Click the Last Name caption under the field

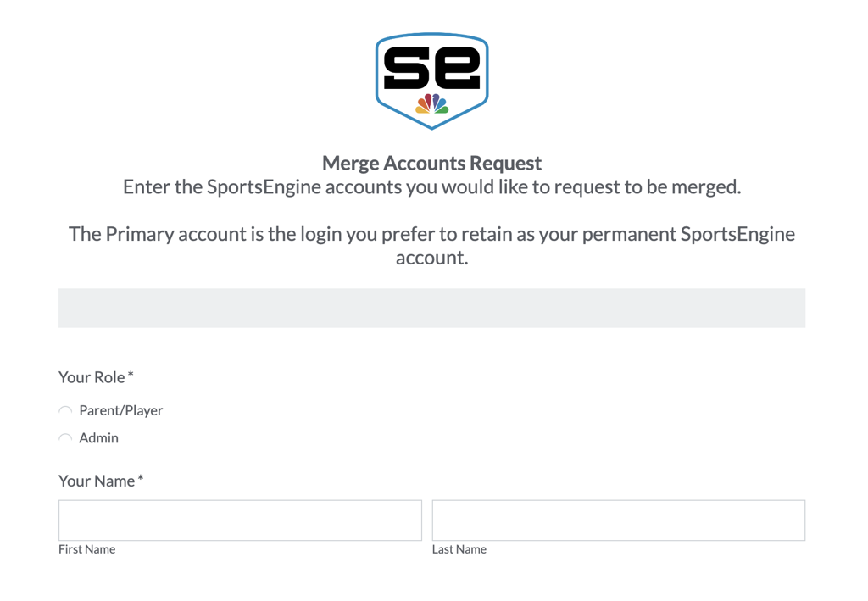tap(459, 549)
